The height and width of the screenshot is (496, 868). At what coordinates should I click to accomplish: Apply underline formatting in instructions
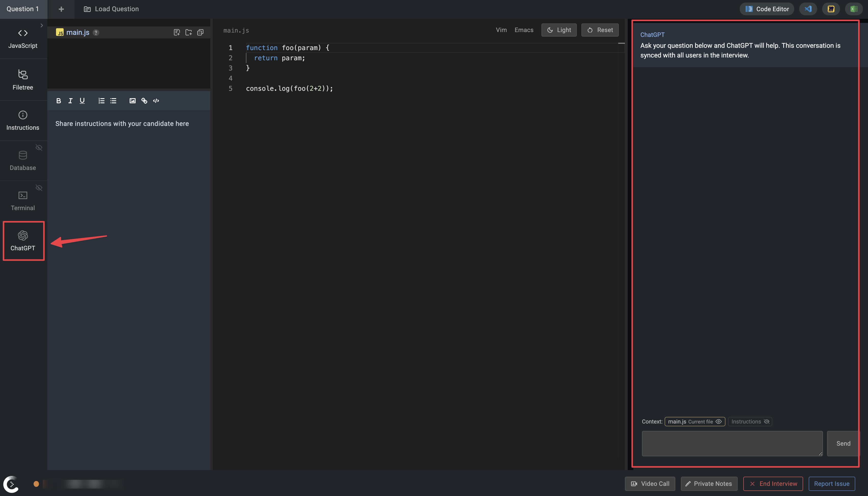click(x=82, y=101)
